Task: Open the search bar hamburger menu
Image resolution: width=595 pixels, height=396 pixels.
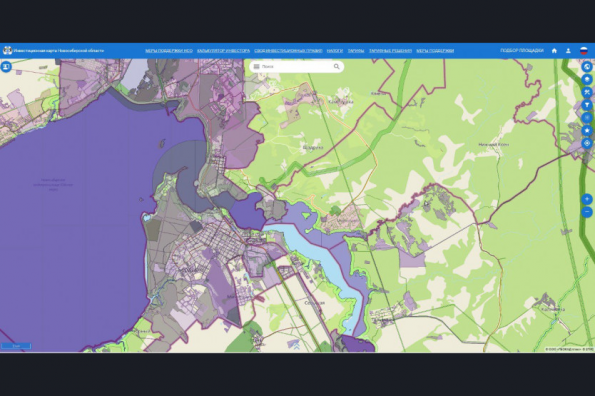Action: (x=257, y=66)
